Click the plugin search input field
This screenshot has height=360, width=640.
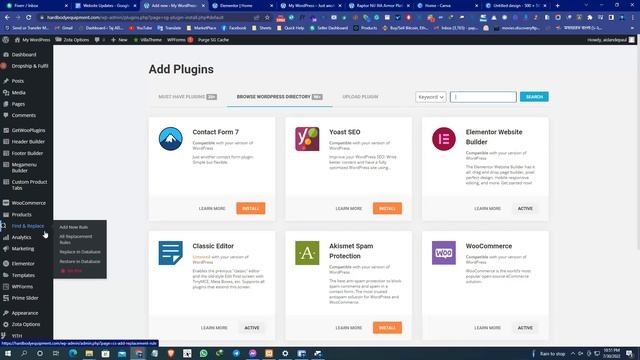coord(483,97)
